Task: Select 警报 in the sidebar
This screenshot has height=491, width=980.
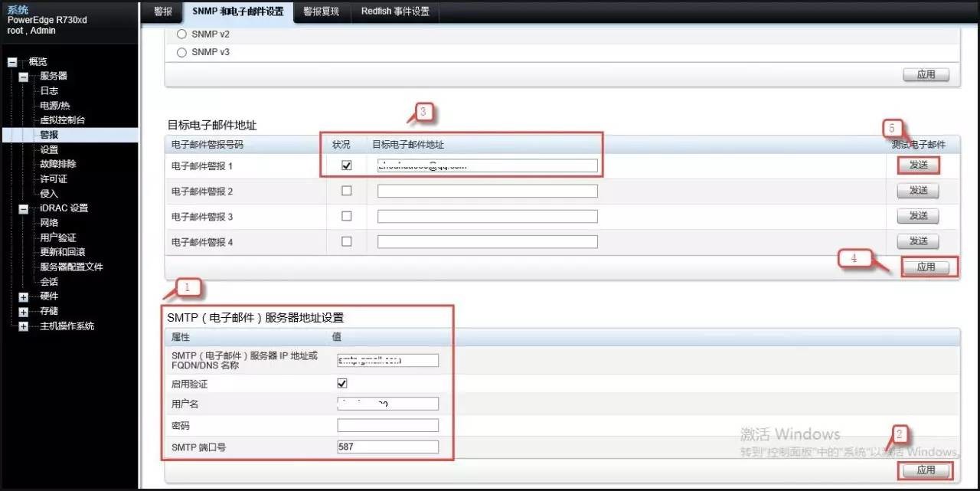Action: pyautogui.click(x=49, y=135)
